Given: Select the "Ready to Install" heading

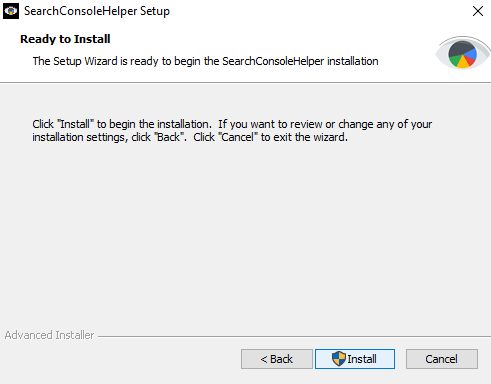Looking at the screenshot, I should tap(65, 39).
